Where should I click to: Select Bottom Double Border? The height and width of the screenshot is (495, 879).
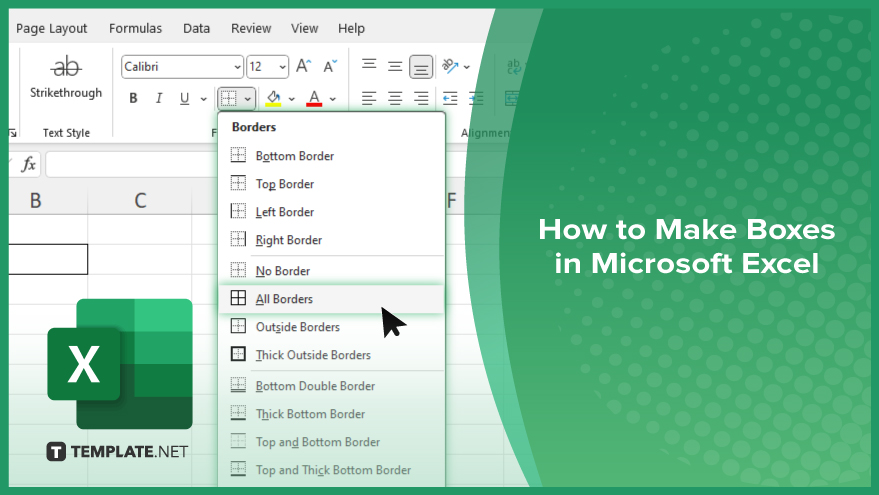[x=331, y=386]
